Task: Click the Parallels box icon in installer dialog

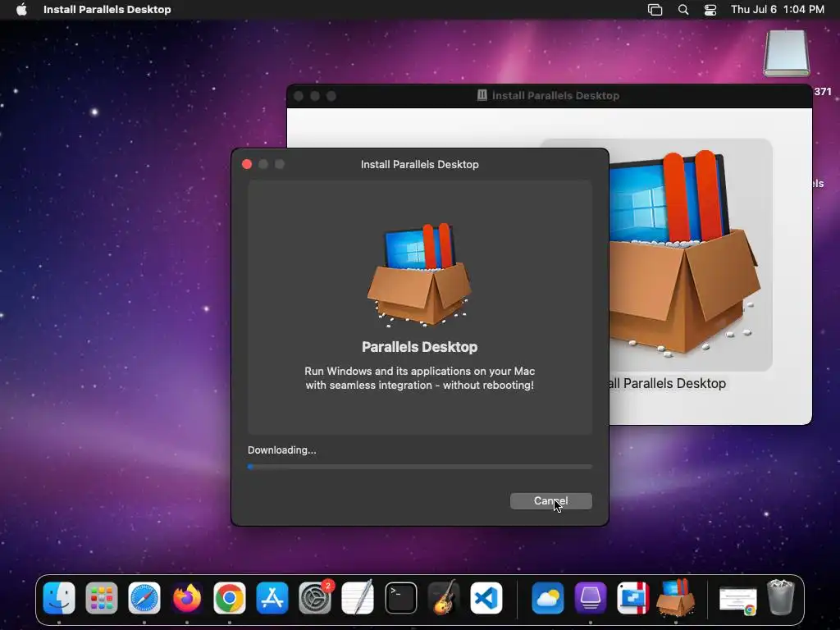Action: pos(419,274)
